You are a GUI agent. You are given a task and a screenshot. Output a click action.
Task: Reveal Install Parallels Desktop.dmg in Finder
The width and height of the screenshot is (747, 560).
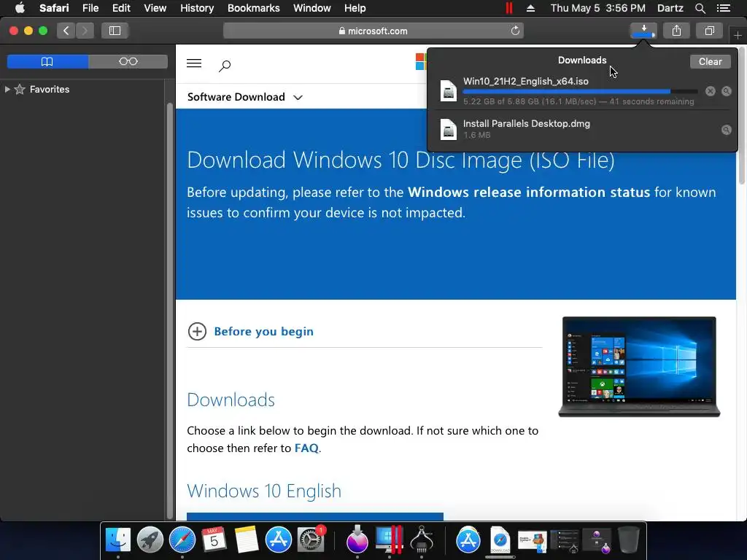[x=726, y=130]
